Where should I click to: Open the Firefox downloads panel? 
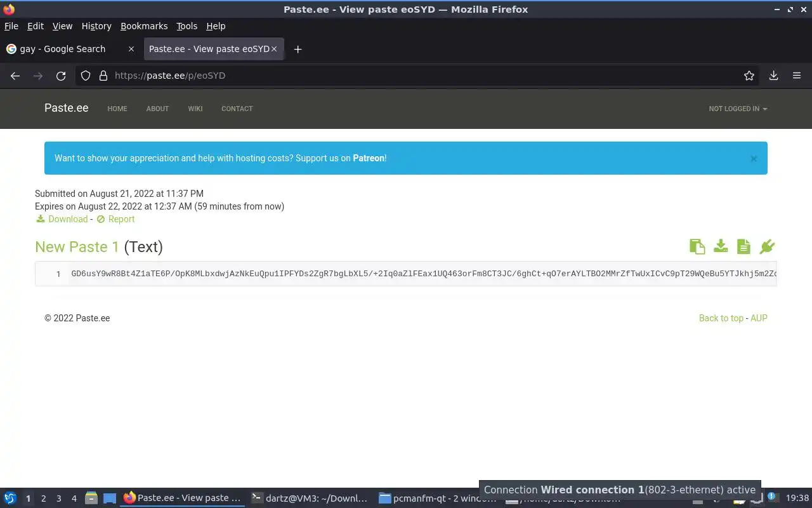[774, 76]
